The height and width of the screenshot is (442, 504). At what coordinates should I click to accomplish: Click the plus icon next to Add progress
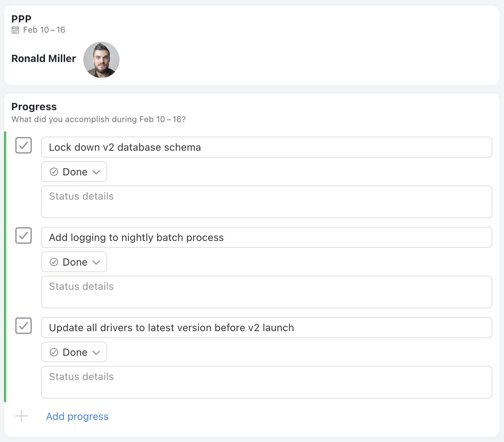pyautogui.click(x=21, y=416)
